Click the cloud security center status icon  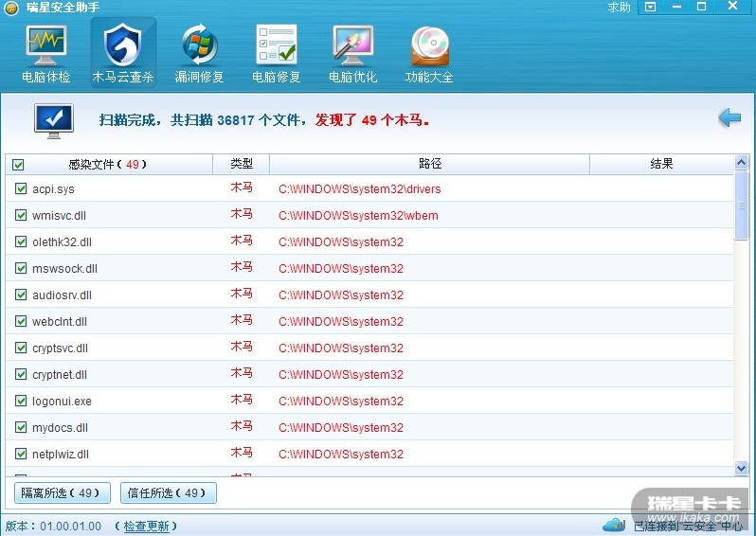[614, 525]
